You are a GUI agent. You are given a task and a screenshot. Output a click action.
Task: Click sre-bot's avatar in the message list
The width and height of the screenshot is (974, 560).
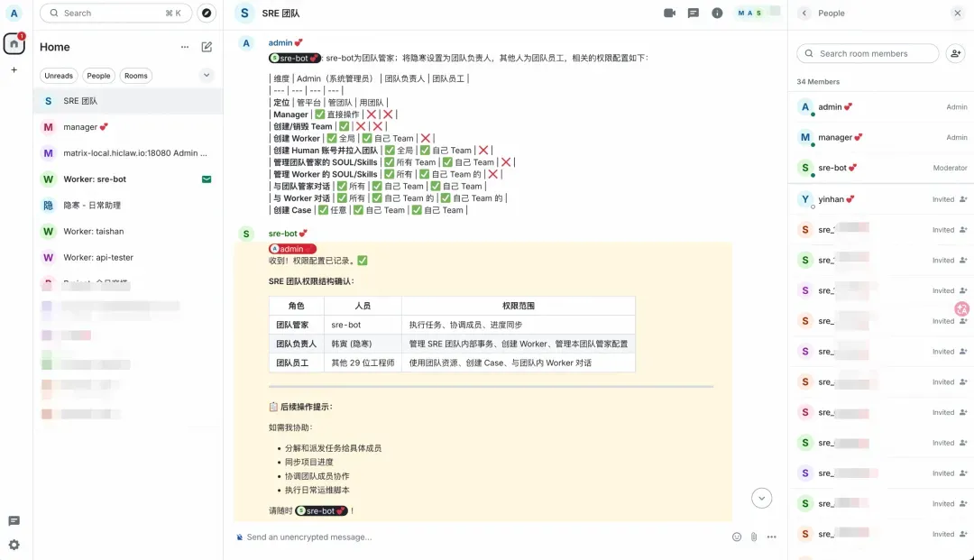(x=246, y=234)
